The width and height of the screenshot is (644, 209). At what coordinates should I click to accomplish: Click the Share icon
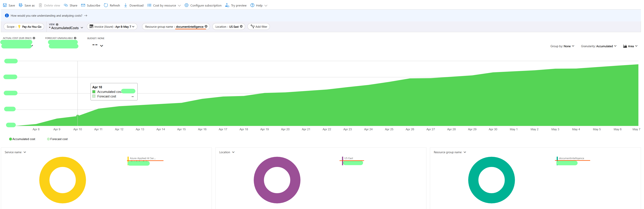(x=66, y=5)
